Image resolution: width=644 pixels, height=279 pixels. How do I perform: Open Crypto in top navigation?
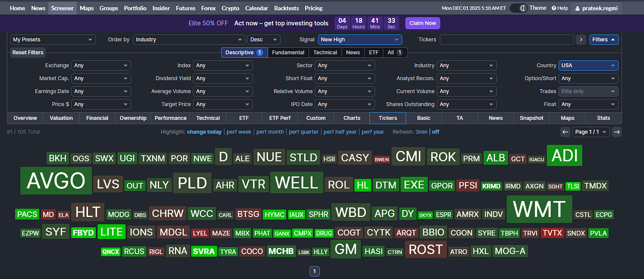click(x=230, y=8)
